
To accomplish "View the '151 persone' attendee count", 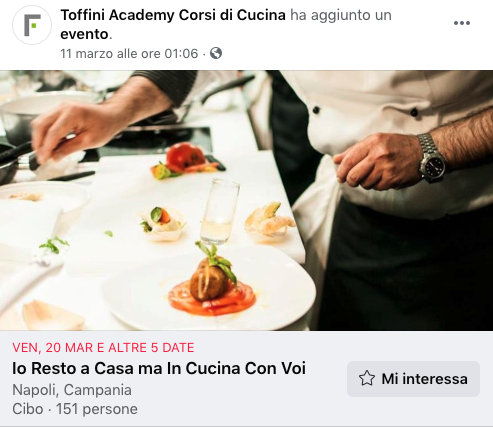I will point(97,409).
